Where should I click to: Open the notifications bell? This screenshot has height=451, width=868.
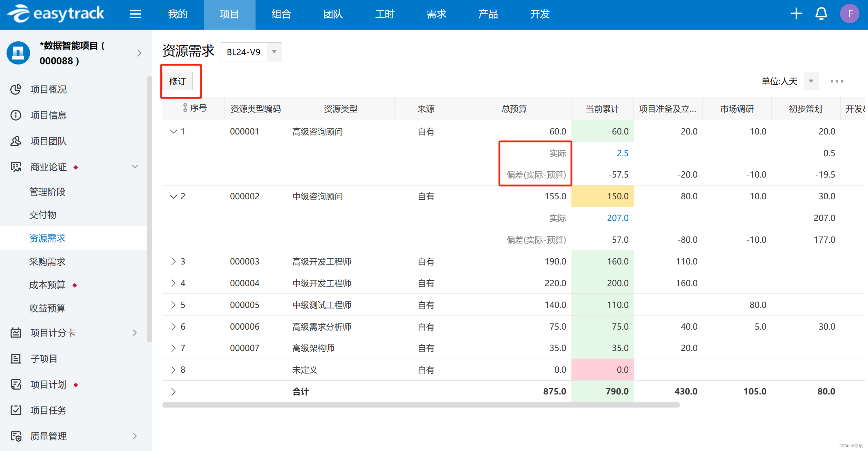(821, 14)
